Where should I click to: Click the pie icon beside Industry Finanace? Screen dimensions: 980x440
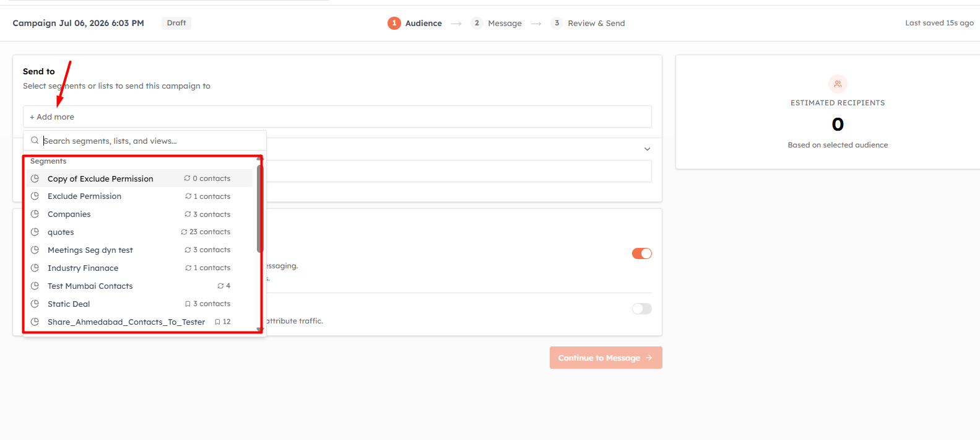(35, 268)
